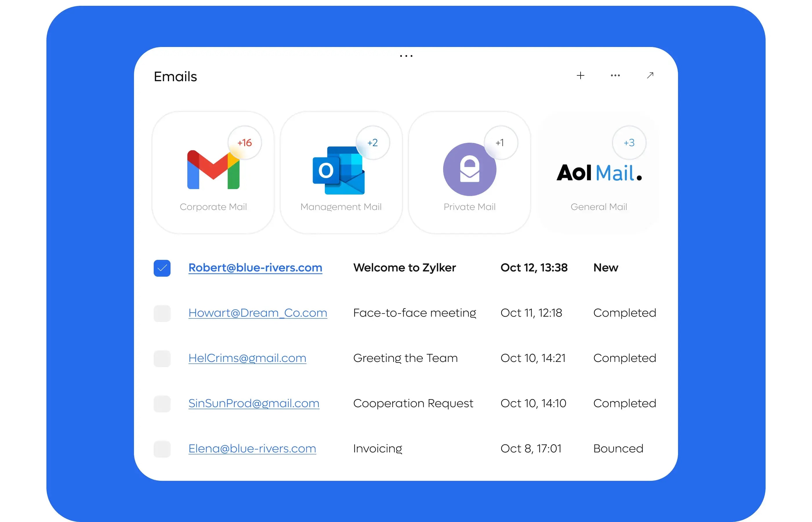Click the +2 badge on Management Mail

click(x=372, y=143)
